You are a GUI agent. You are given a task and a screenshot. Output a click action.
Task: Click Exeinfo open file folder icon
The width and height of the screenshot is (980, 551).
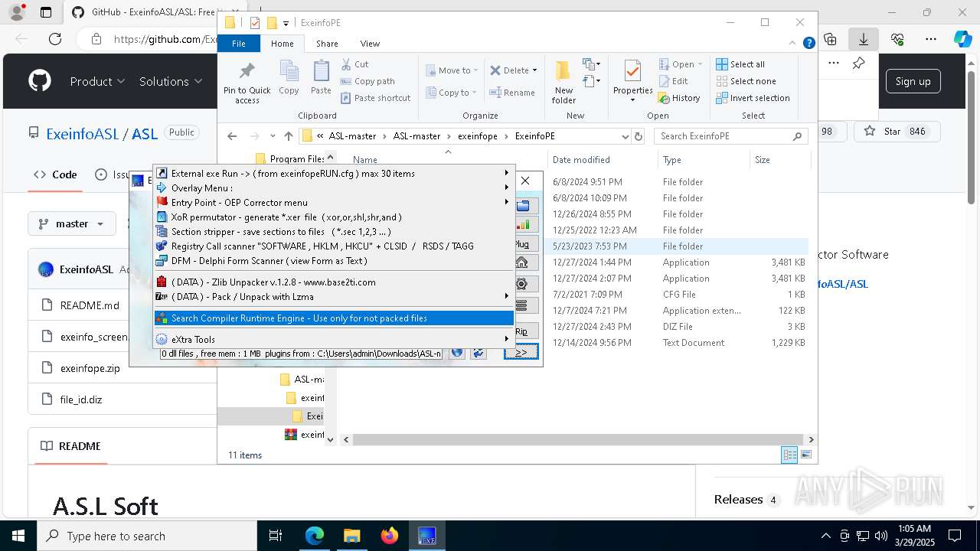pyautogui.click(x=524, y=206)
